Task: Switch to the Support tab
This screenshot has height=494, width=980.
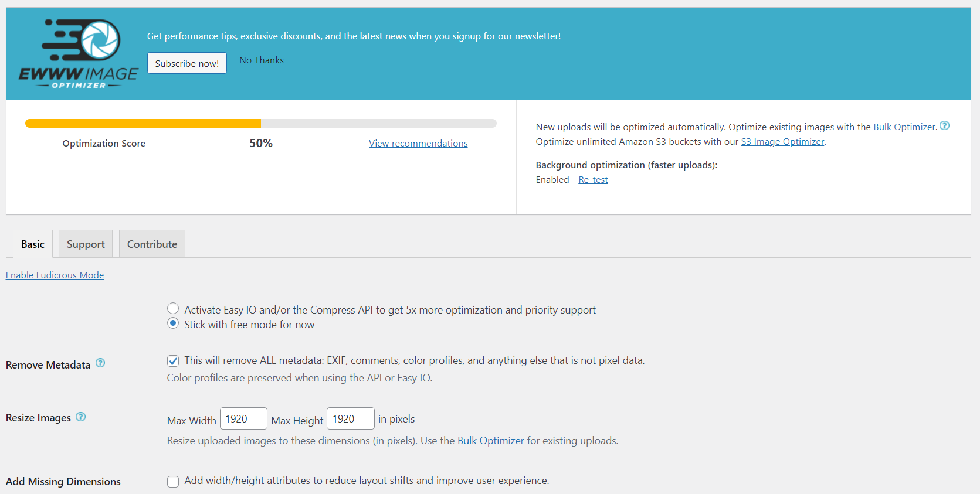Action: (x=86, y=244)
